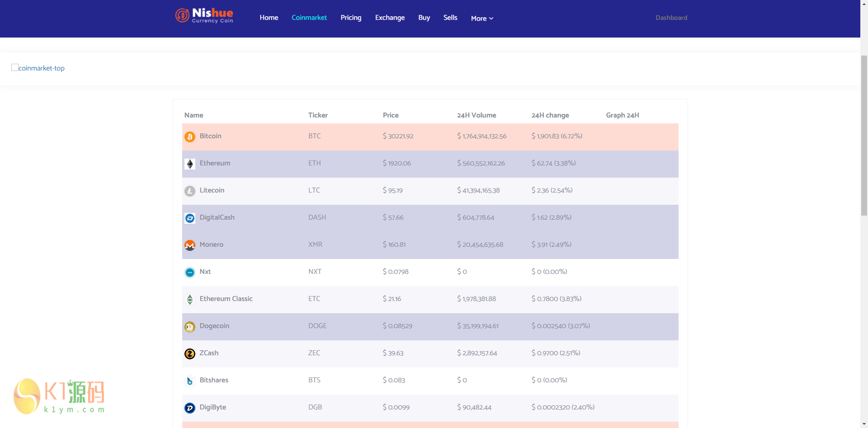
Task: Expand the More dropdown menu
Action: click(482, 19)
